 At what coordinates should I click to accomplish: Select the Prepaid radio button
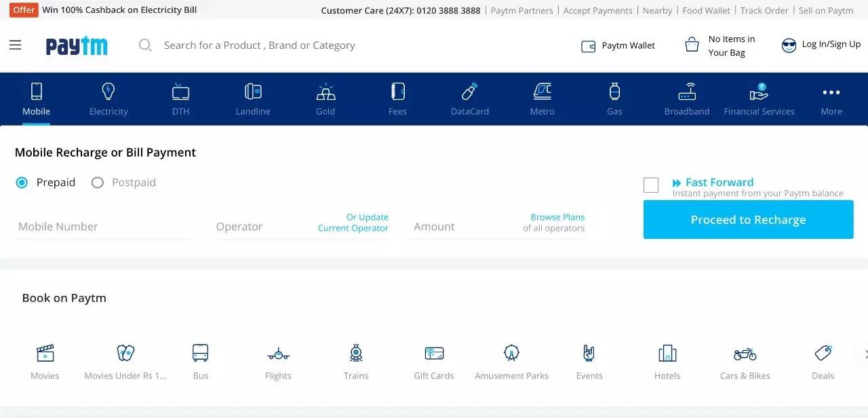22,183
